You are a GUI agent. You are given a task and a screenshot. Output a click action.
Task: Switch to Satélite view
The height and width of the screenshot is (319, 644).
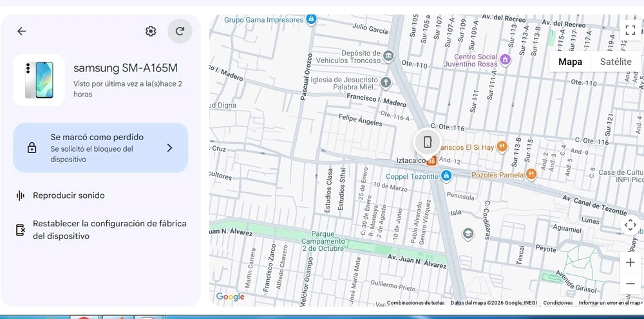pos(616,62)
